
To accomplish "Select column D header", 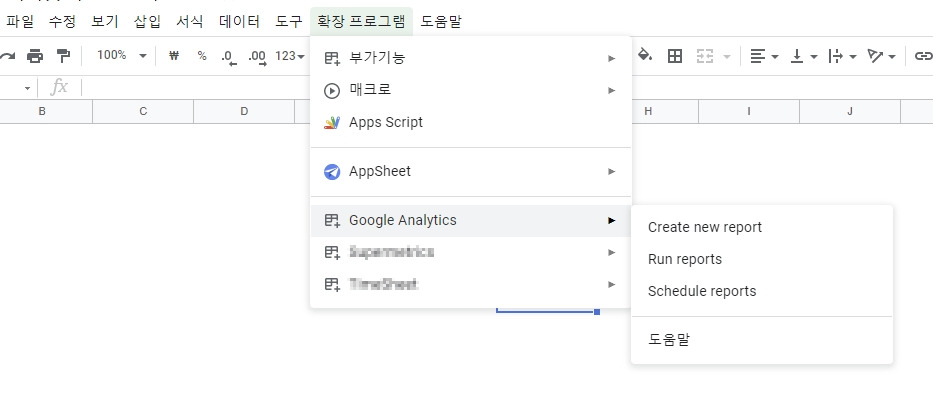I will click(244, 111).
